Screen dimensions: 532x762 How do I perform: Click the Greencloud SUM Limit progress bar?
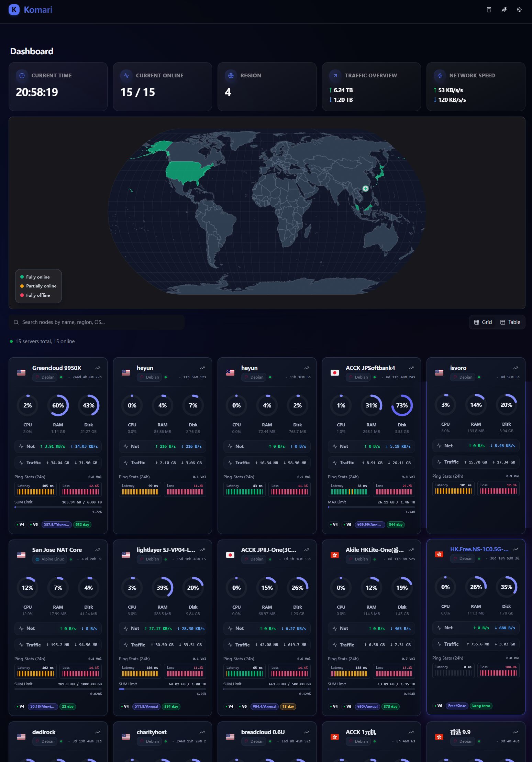click(58, 507)
